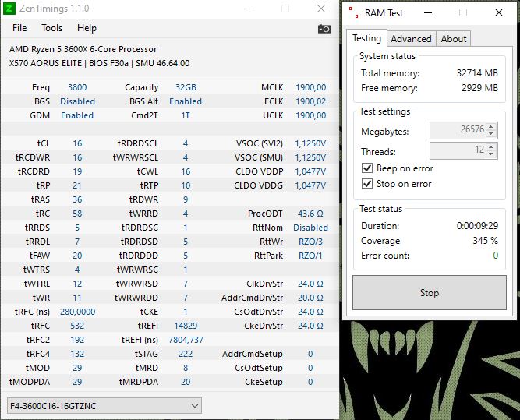Click the tSTAG value 222
The width and height of the screenshot is (520, 420).
click(x=186, y=354)
